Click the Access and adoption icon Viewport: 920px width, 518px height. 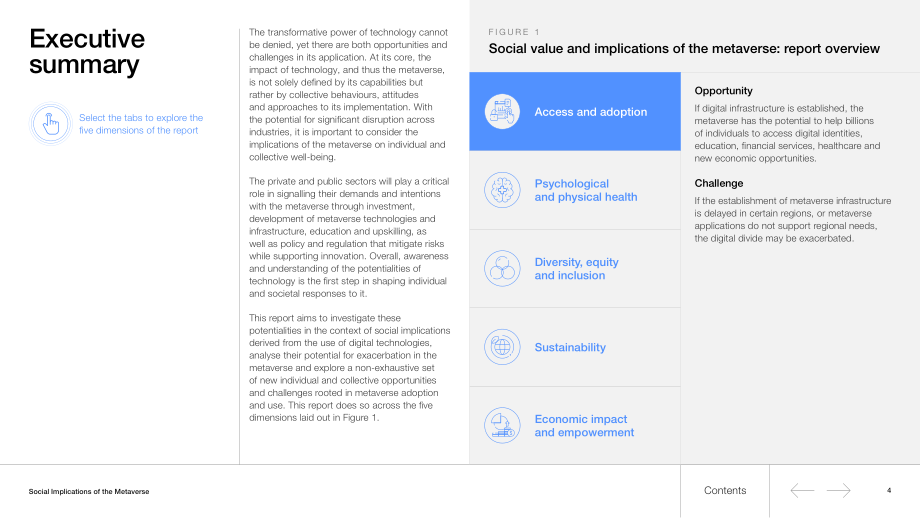[502, 111]
